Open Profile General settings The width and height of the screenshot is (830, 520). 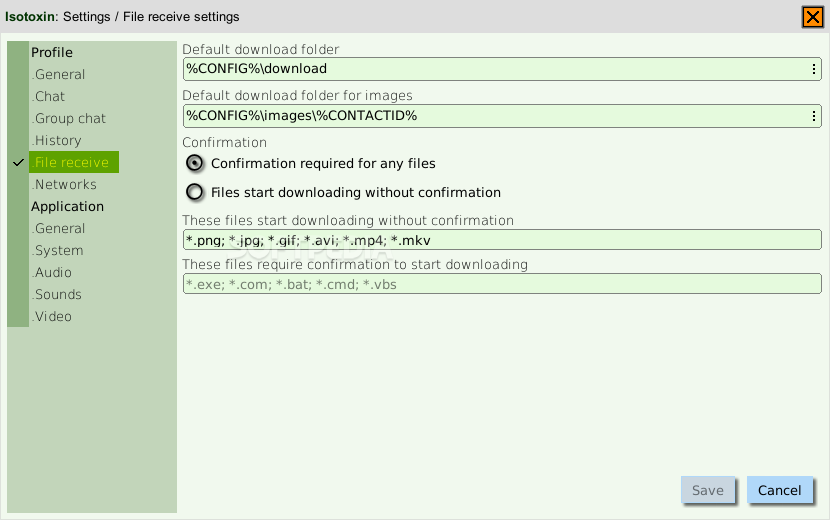(58, 75)
